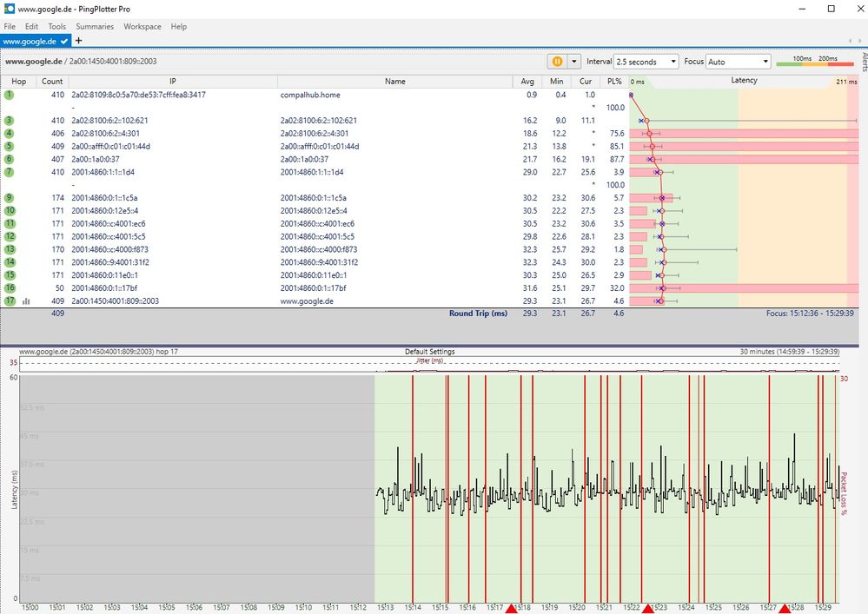868x614 pixels.
Task: Click the green hop 1 number circle
Action: pyautogui.click(x=9, y=94)
